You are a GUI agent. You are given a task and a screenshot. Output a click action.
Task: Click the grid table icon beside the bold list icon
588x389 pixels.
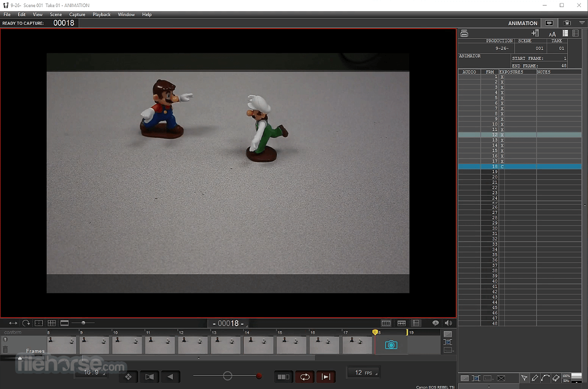click(575, 33)
